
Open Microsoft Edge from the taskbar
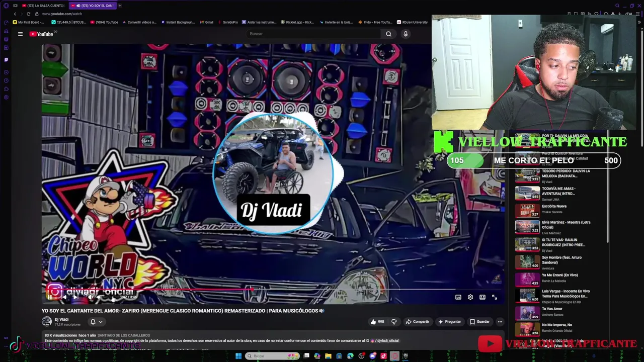(x=350, y=356)
